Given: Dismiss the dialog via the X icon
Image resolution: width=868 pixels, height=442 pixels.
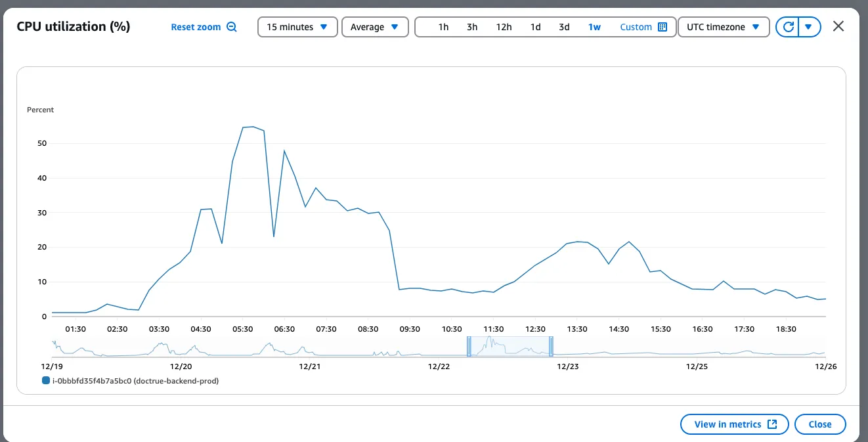Looking at the screenshot, I should point(838,26).
